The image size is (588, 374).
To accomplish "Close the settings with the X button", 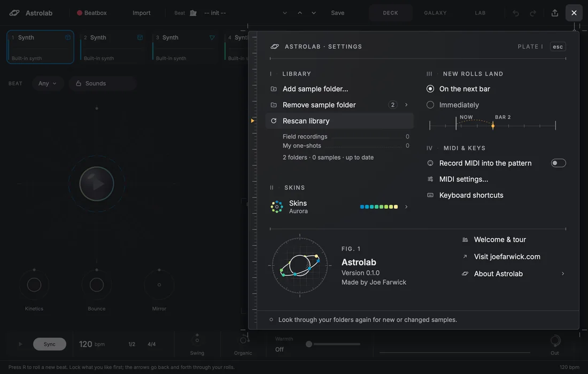I will (x=574, y=13).
